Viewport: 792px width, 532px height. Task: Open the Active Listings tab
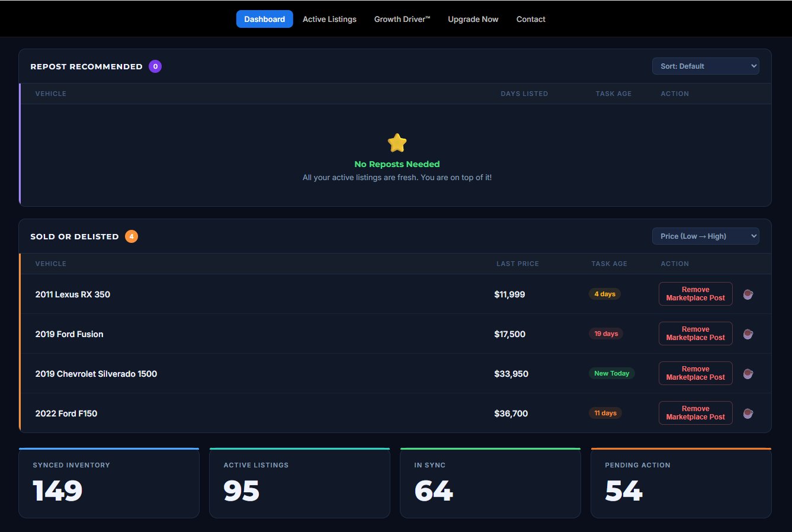tap(329, 19)
